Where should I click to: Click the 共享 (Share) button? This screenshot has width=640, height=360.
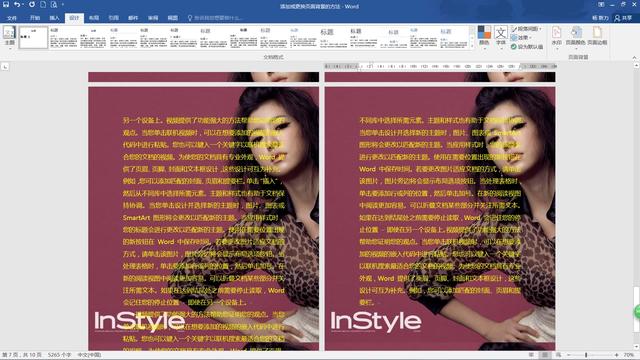coord(623,18)
